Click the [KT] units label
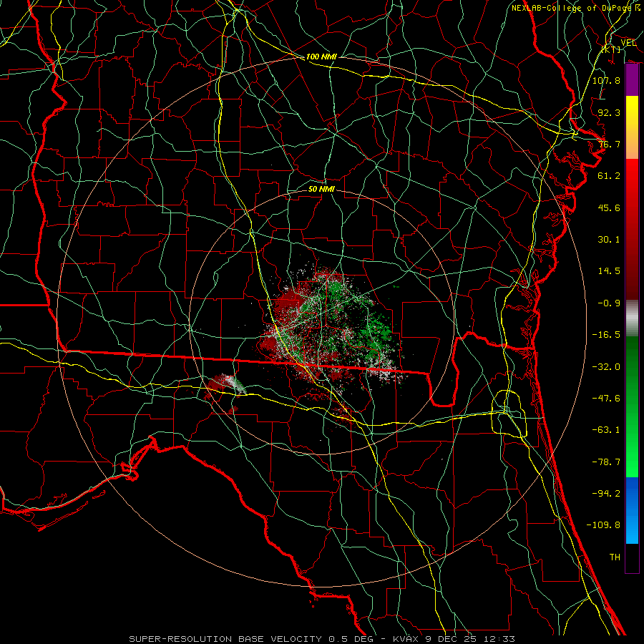 point(611,49)
